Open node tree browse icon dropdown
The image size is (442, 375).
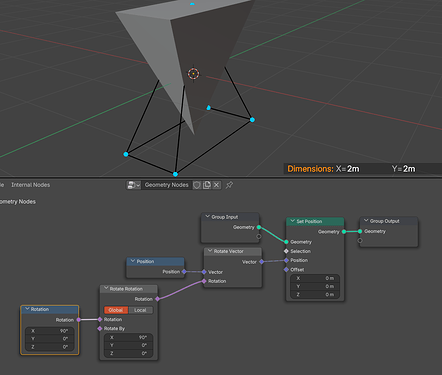pos(134,185)
